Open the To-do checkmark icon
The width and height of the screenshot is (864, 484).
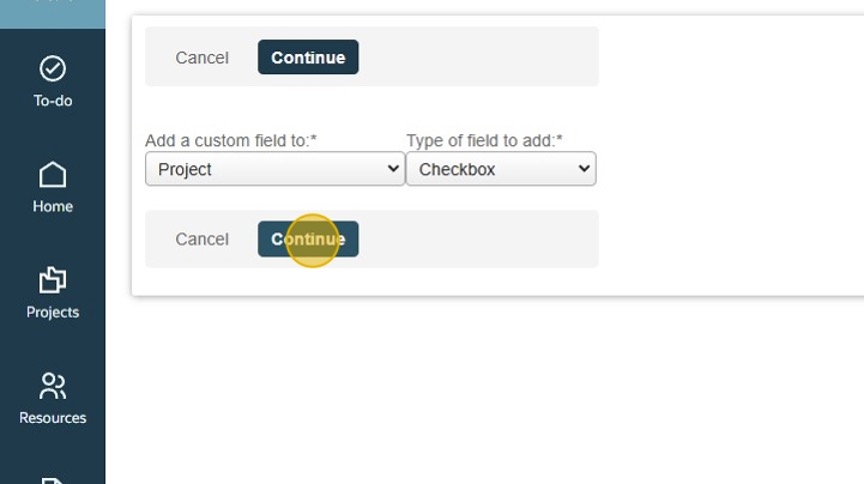pos(52,68)
